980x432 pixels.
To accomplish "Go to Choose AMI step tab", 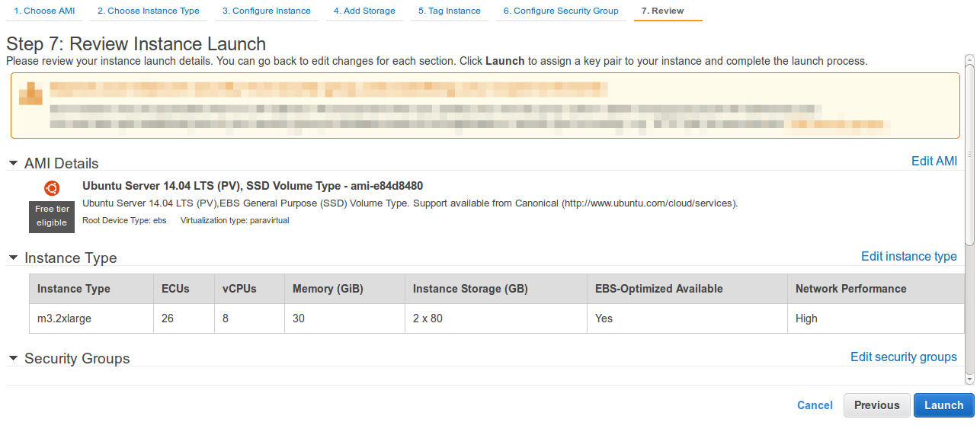I will click(44, 11).
